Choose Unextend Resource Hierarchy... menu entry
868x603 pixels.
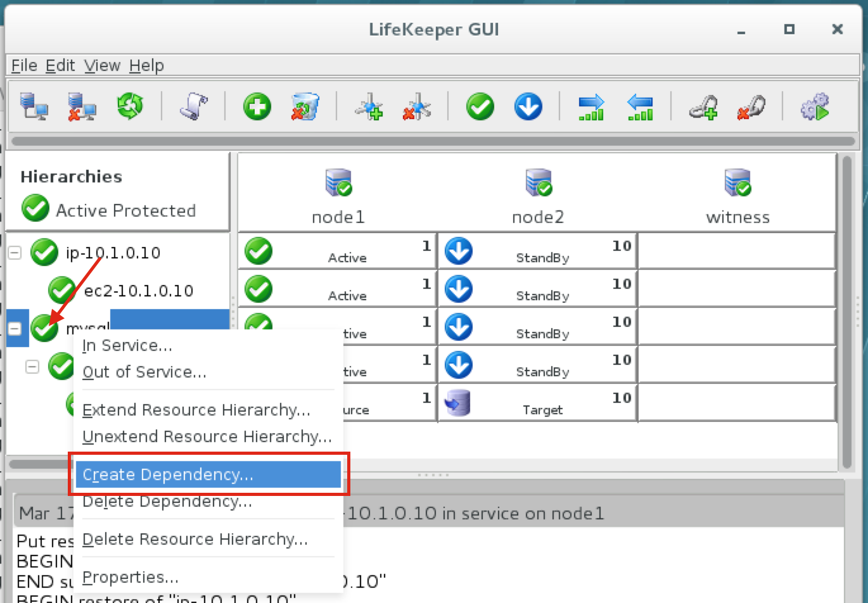[208, 436]
